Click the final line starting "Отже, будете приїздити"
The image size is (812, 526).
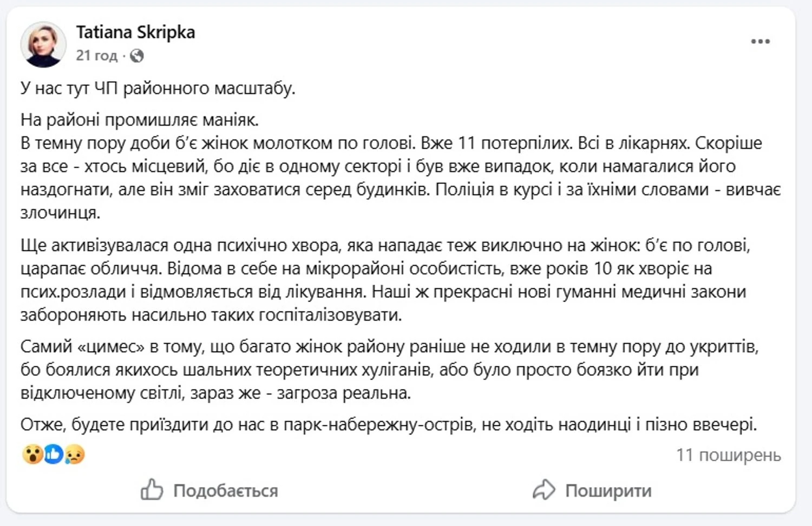[x=388, y=425]
